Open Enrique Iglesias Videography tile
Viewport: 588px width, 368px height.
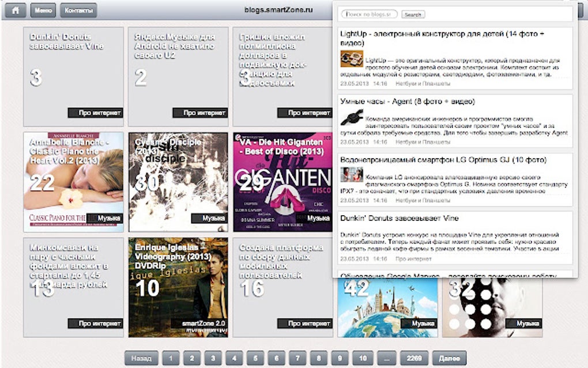click(178, 287)
